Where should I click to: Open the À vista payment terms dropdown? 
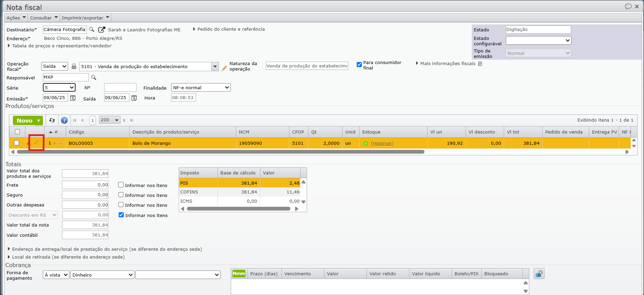click(x=56, y=275)
